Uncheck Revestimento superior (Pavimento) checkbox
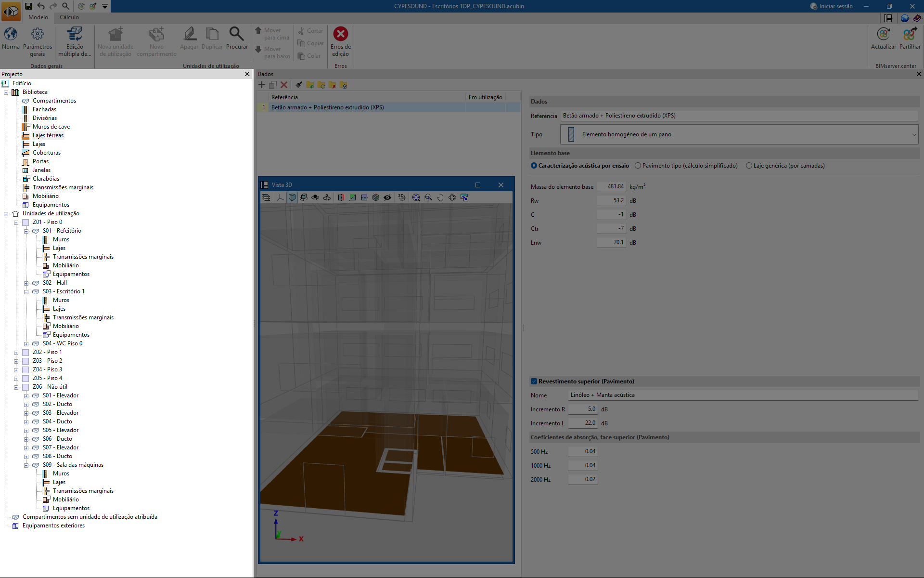This screenshot has height=578, width=924. tap(534, 381)
